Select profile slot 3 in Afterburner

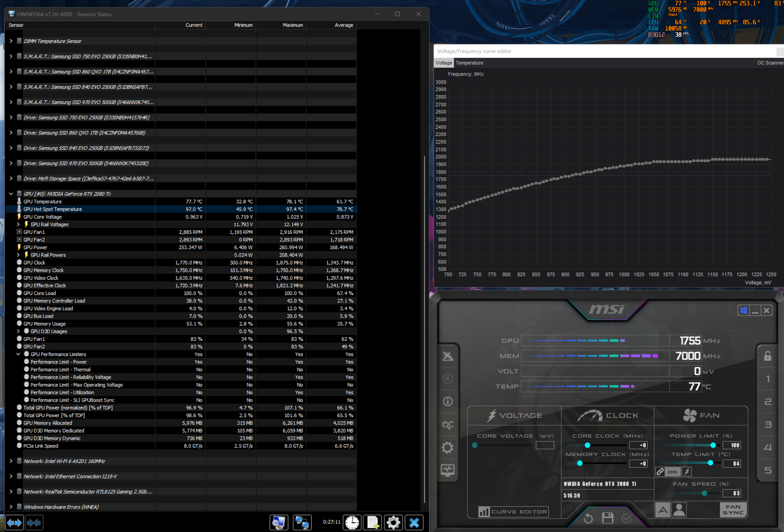pos(768,425)
